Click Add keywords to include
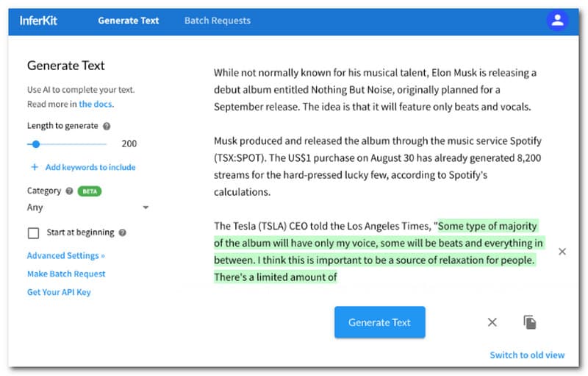 (x=90, y=167)
